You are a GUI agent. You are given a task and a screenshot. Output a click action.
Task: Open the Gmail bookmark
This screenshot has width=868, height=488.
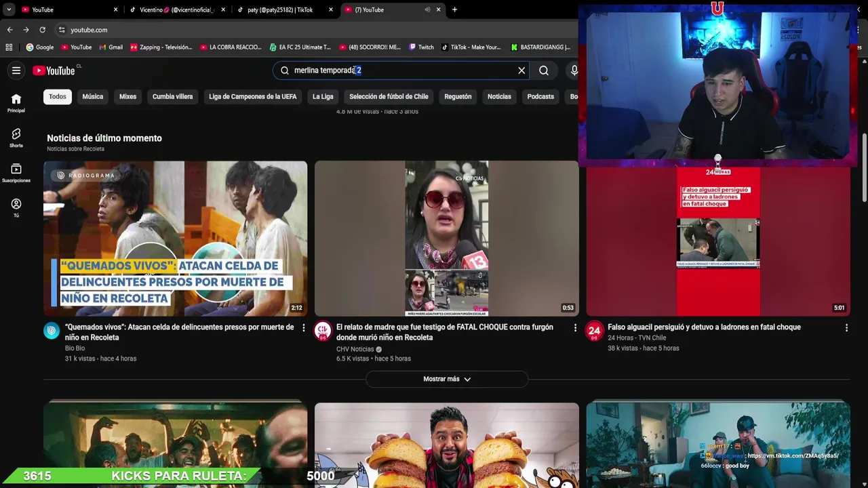point(111,47)
